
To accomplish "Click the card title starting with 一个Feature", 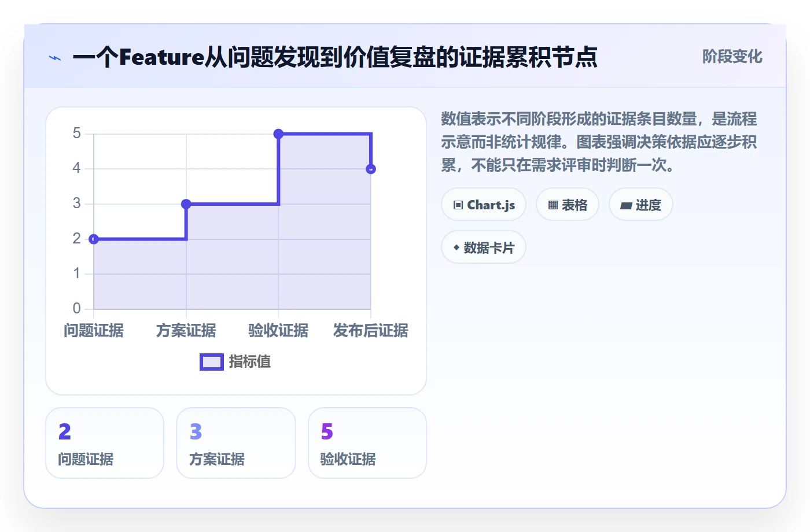I will coord(335,57).
